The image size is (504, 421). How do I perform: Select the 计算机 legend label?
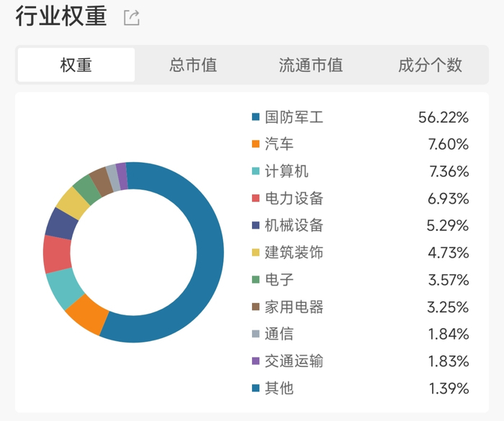287,171
